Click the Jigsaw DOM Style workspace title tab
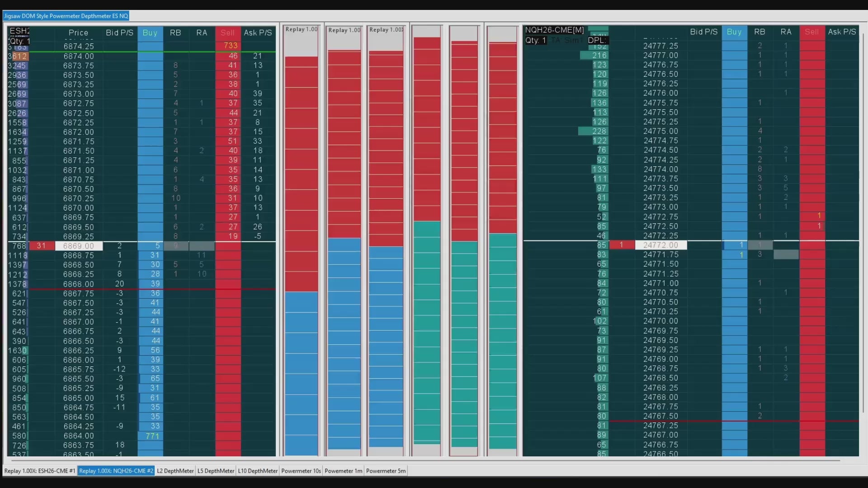This screenshot has height=488, width=868. pos(66,16)
